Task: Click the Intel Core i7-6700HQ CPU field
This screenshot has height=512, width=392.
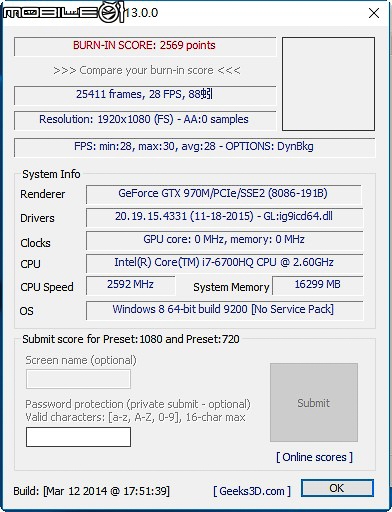Action: (x=224, y=263)
